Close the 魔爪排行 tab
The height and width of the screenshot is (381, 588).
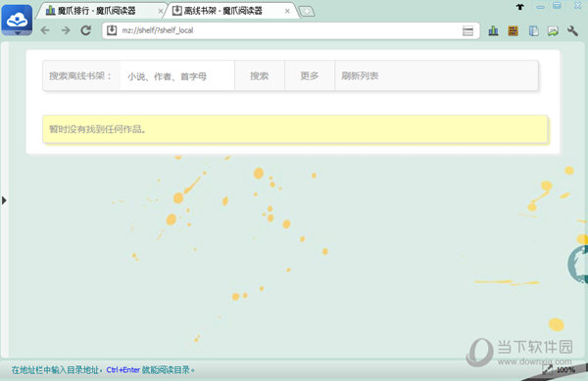click(x=161, y=11)
